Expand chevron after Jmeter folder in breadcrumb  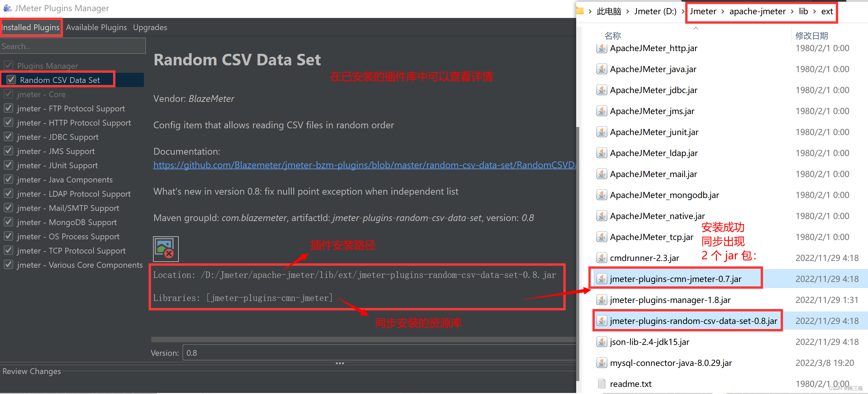[x=723, y=12]
